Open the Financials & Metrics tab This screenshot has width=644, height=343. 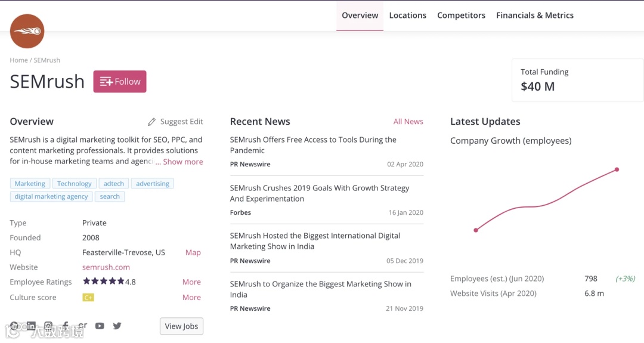[535, 15]
